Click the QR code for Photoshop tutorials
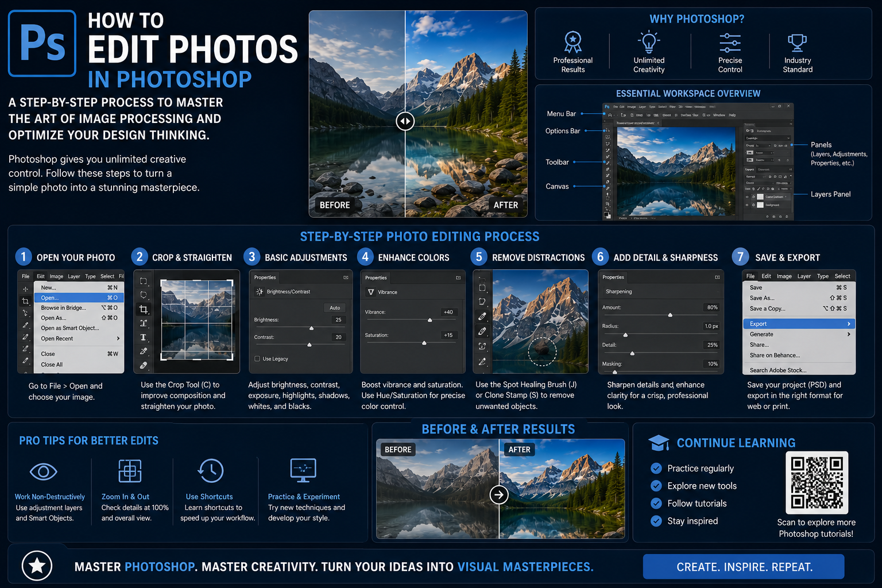Image resolution: width=882 pixels, height=588 pixels. 817,482
